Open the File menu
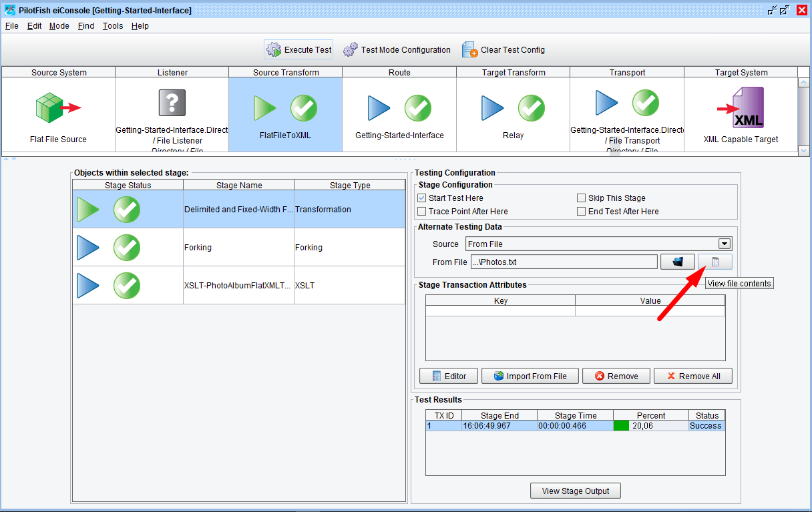This screenshot has width=812, height=512. 12,26
